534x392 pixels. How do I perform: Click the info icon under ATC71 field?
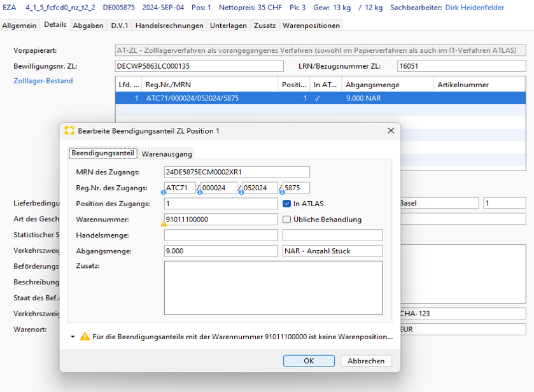coord(164,192)
